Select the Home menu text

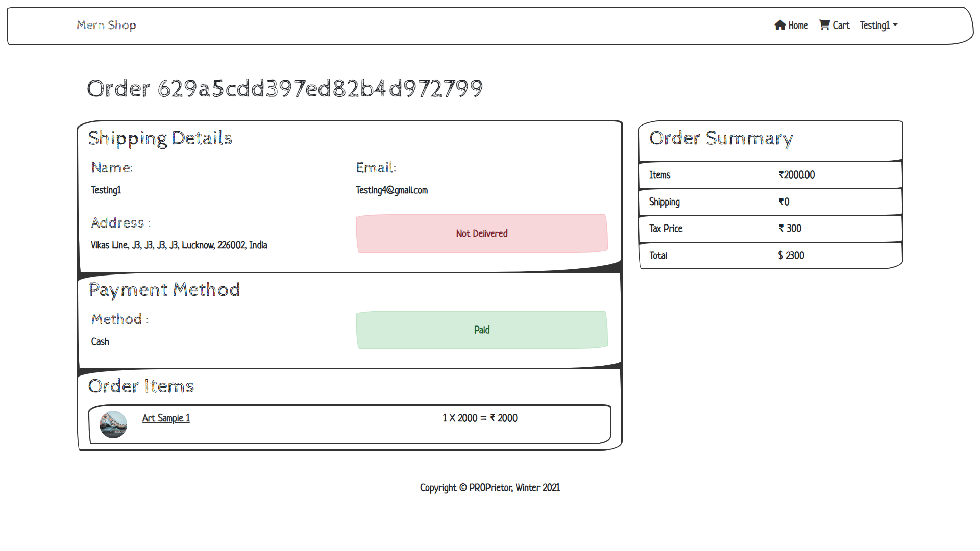point(798,26)
